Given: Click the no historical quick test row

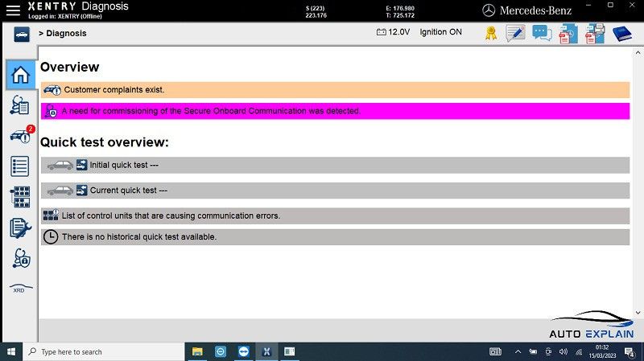Looking at the screenshot, I should (x=335, y=237).
